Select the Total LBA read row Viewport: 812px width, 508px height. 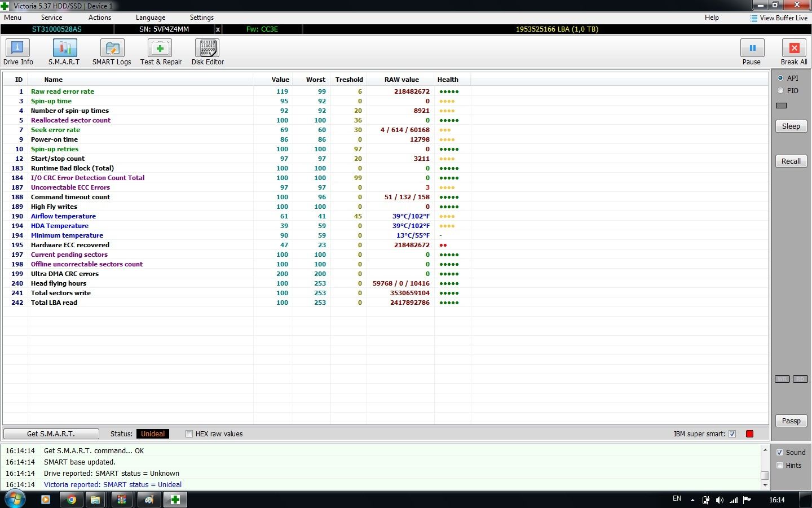click(386, 303)
